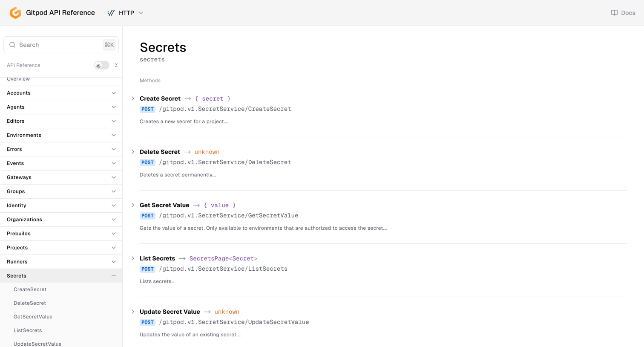Click the CreateSecret endpoint path

[x=225, y=109]
